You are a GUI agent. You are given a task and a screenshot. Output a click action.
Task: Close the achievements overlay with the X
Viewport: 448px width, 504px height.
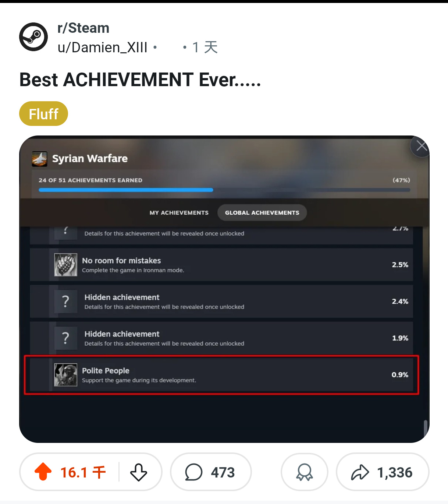coord(421,147)
